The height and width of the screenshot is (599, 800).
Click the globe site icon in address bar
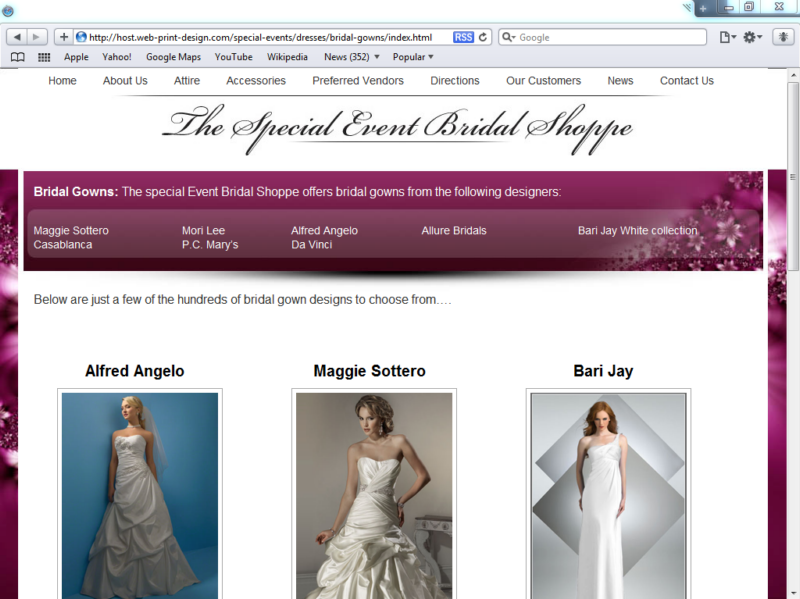point(81,37)
